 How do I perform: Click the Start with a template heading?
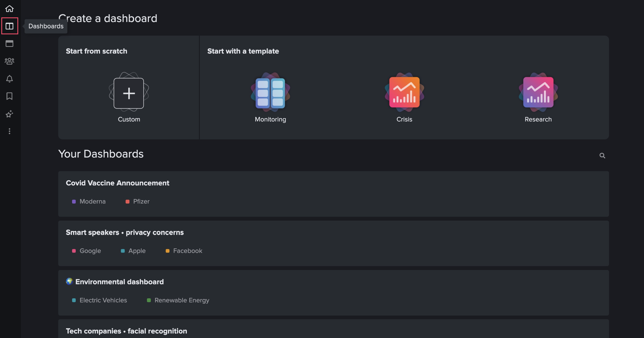[243, 51]
